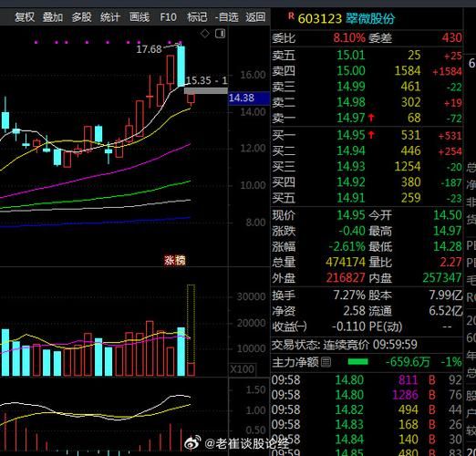Activate the 画线 drawing tool
Image resolution: width=476 pixels, height=456 pixels.
point(140,17)
